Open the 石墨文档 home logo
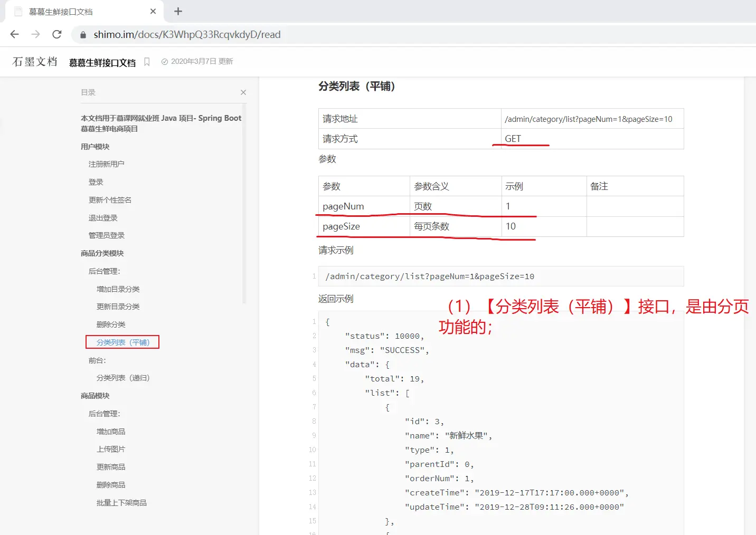The height and width of the screenshot is (535, 756). (35, 62)
